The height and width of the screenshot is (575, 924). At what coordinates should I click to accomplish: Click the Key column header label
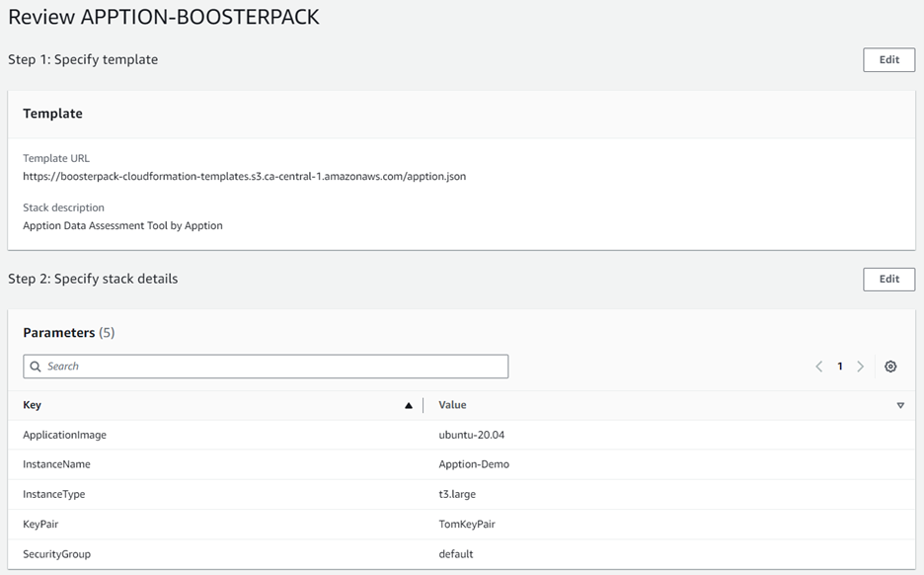tap(33, 405)
